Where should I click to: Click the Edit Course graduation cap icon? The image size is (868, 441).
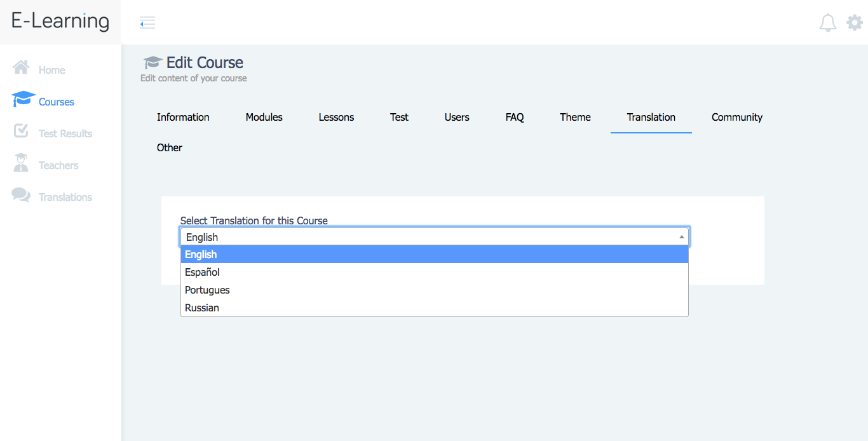[x=153, y=62]
